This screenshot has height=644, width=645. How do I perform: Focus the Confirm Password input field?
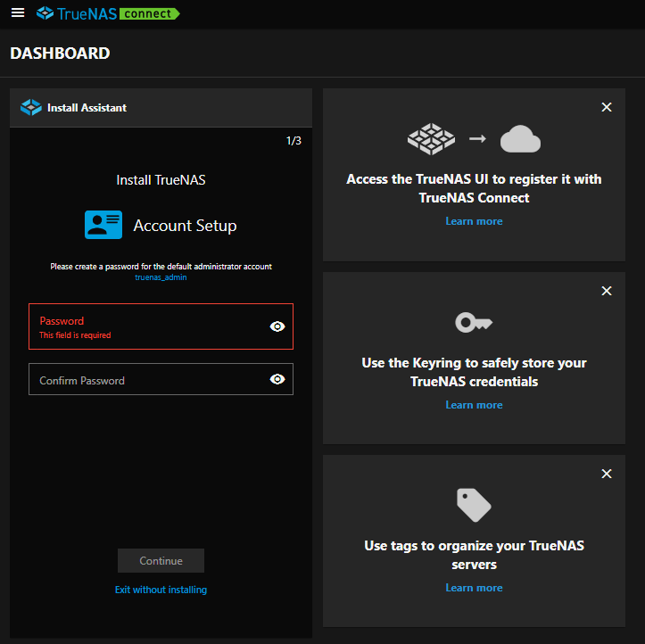tap(161, 379)
